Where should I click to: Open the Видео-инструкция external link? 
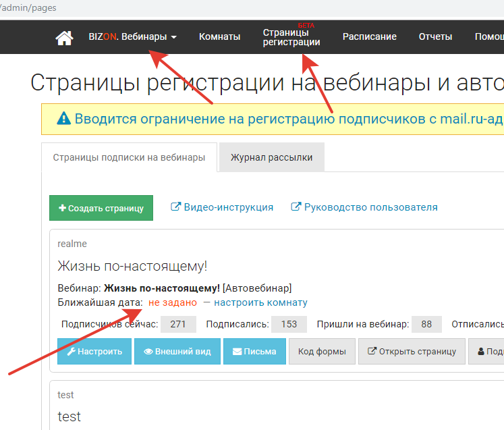[x=222, y=207]
